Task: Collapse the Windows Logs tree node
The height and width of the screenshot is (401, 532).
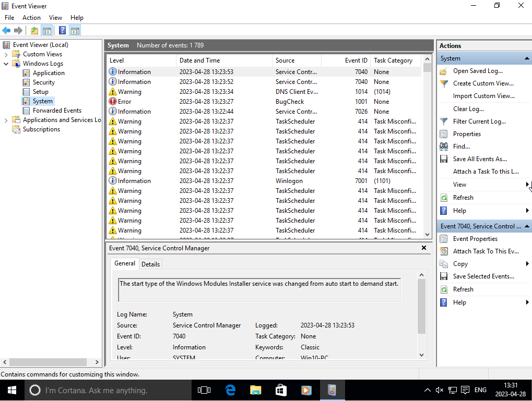Action: pos(6,64)
